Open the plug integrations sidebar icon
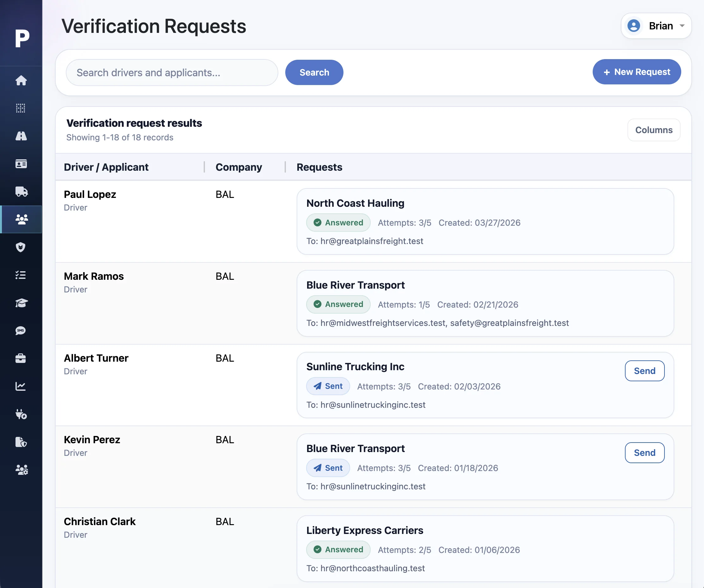Viewport: 704px width, 588px height. (x=21, y=414)
